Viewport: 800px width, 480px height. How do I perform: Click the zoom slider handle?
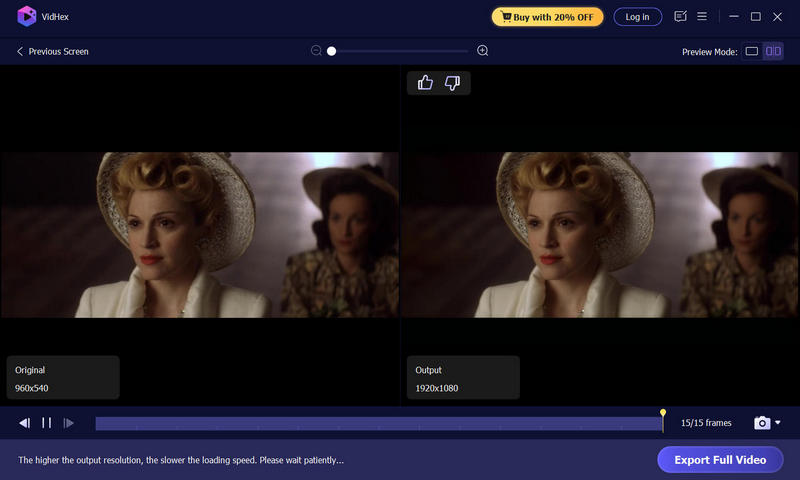(331, 51)
